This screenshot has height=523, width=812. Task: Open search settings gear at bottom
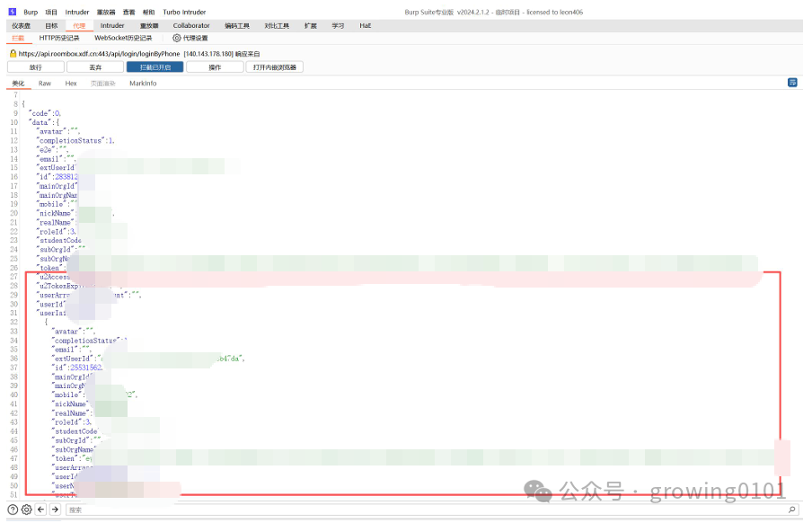[27, 510]
